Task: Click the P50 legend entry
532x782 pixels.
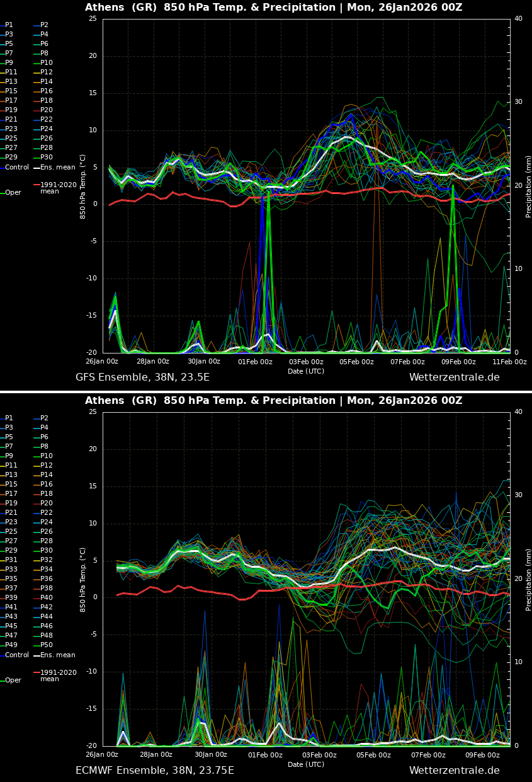Action: click(46, 645)
